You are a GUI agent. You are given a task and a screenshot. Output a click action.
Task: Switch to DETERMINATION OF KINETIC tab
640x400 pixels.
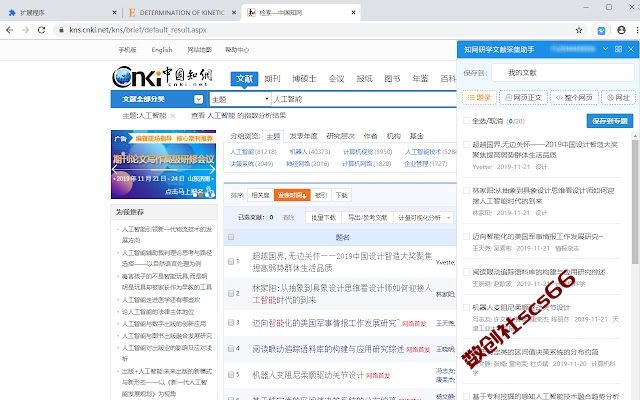tap(182, 13)
